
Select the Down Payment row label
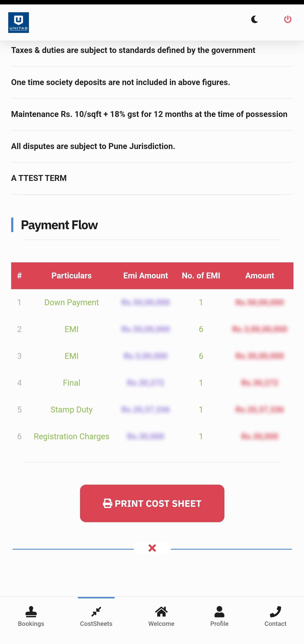click(x=72, y=302)
